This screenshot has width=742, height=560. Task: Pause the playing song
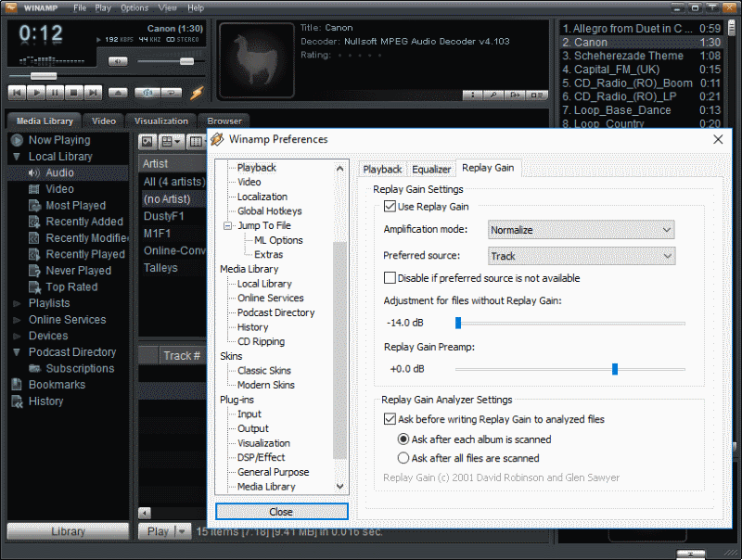(55, 92)
